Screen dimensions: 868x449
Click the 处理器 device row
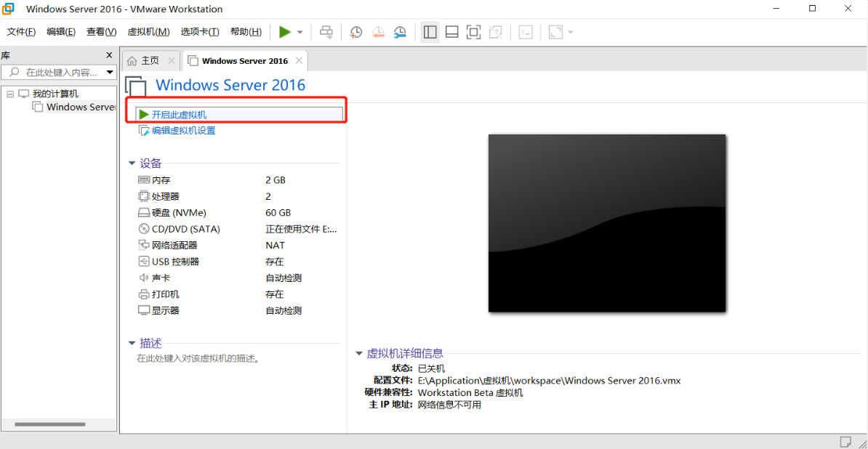(238, 196)
